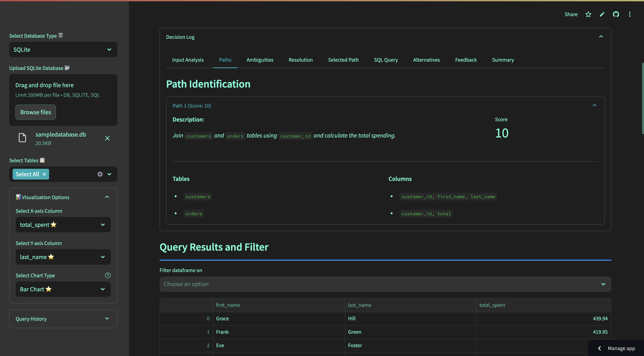Click the sampledatabase.db file icon
The image size is (644, 356).
(22, 138)
